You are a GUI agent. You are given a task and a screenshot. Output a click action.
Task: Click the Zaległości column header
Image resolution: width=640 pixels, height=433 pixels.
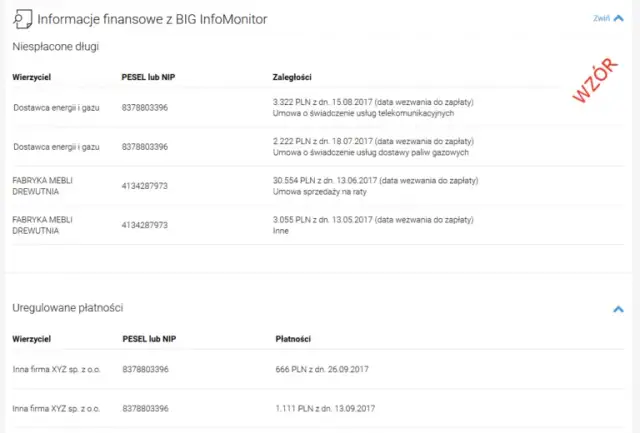[x=293, y=77]
